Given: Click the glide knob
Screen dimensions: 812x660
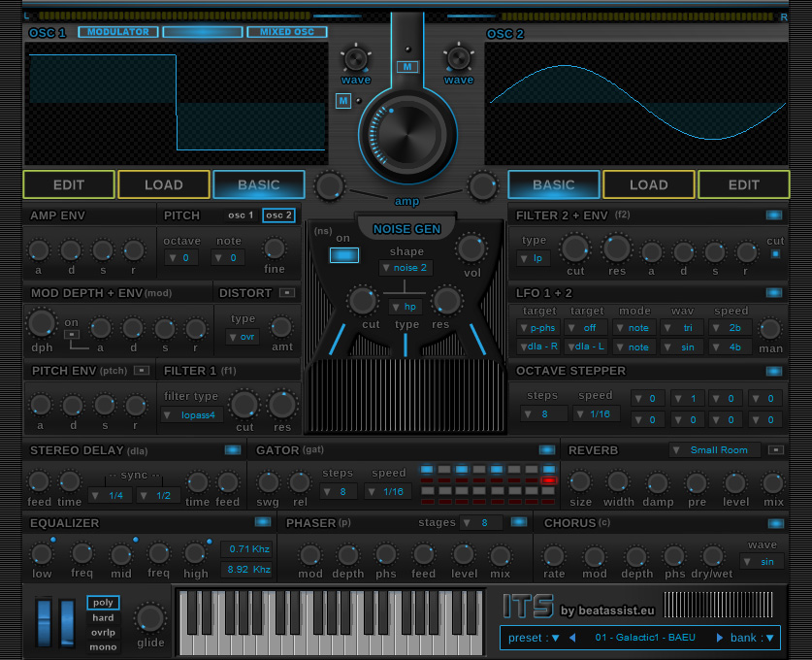Looking at the screenshot, I should click(x=150, y=618).
